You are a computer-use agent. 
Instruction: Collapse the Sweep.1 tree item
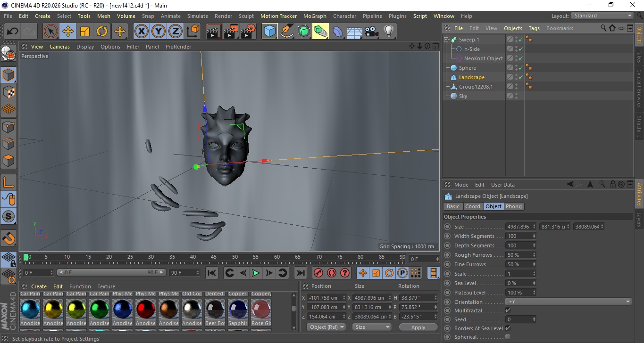pyautogui.click(x=446, y=40)
